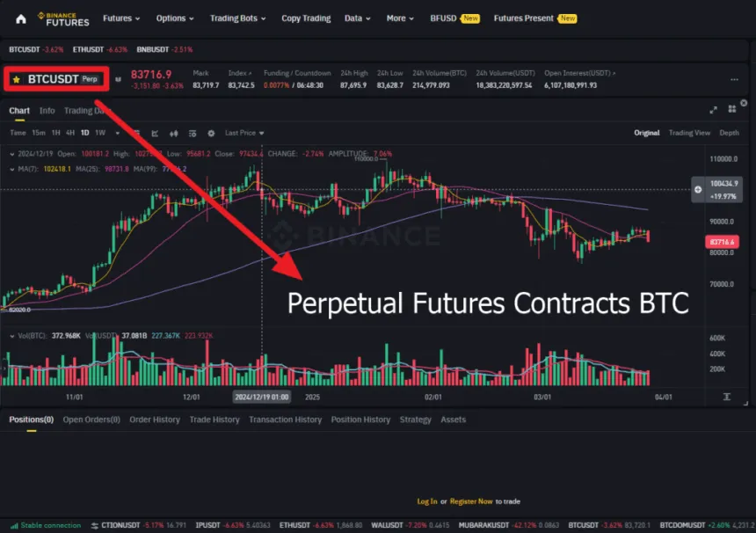Open the Futures dropdown menu
756x533 pixels.
120,18
